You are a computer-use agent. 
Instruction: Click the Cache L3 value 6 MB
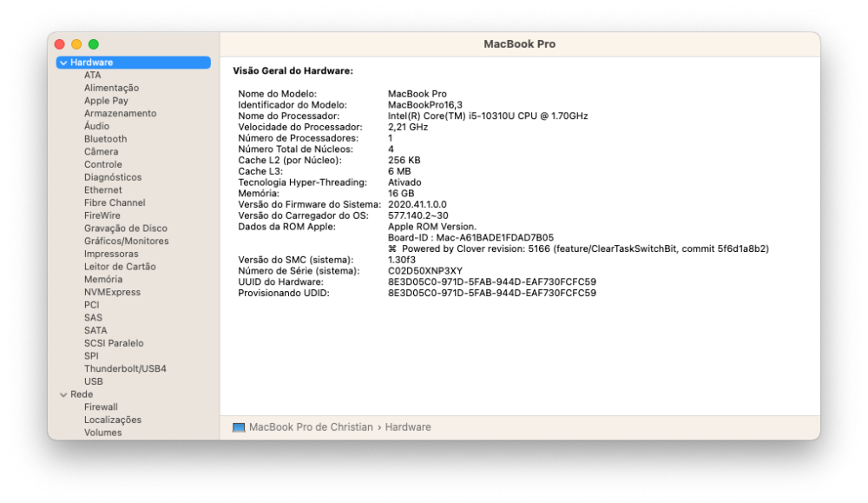[x=399, y=171]
